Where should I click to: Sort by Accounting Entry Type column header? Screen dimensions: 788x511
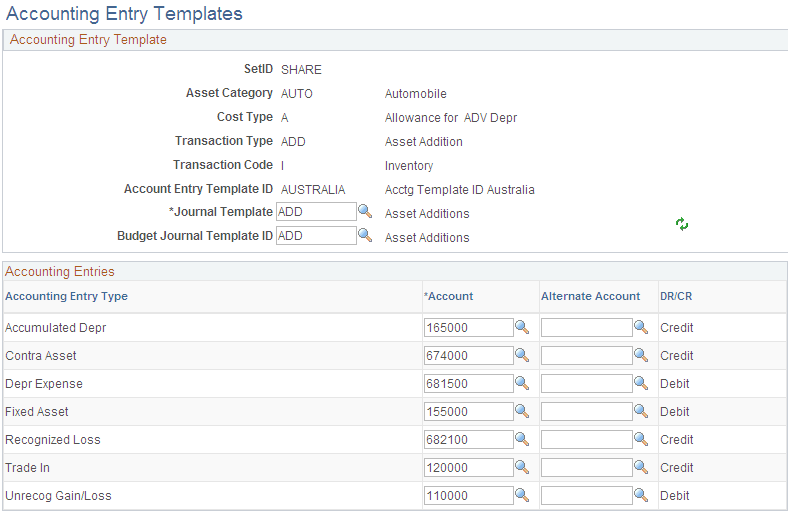click(x=66, y=296)
